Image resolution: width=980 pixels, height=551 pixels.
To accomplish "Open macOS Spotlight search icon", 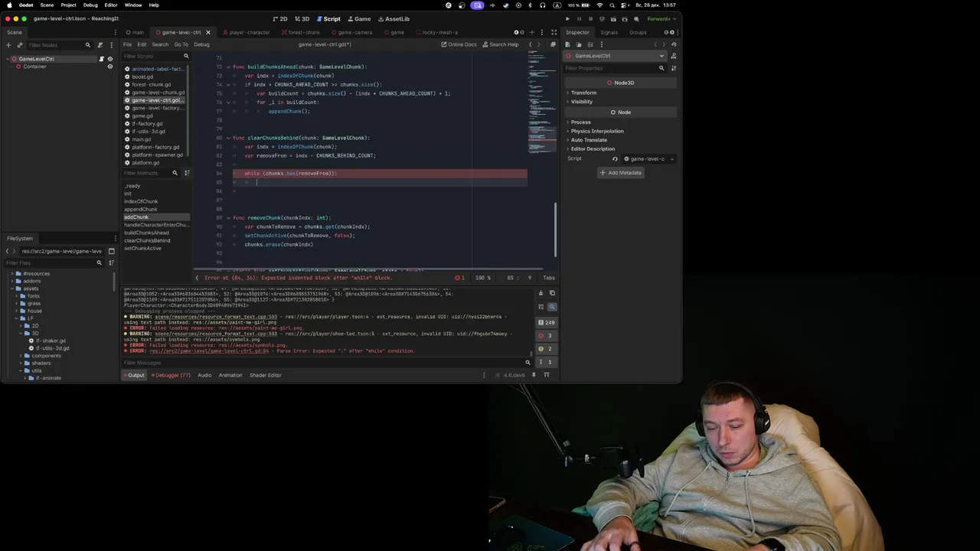I will (611, 5).
